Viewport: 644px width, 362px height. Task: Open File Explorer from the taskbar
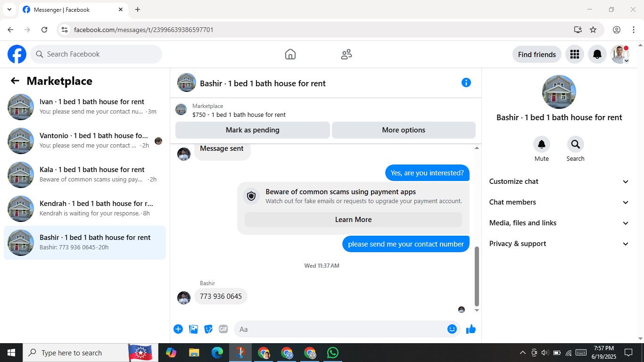194,353
